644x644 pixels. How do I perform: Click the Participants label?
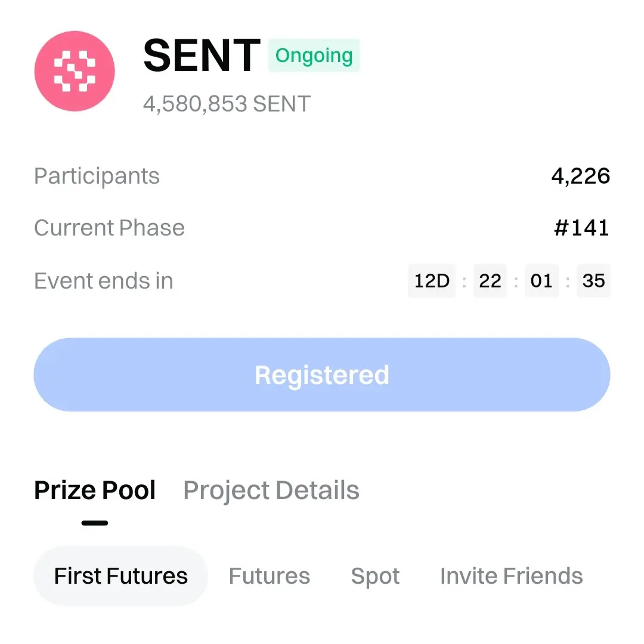pos(97,176)
